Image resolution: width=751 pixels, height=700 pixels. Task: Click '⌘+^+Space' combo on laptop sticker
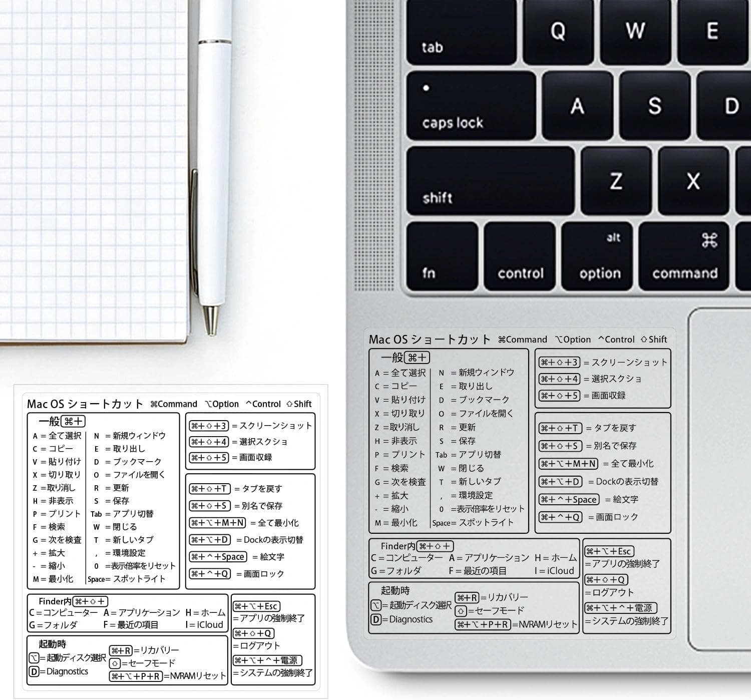[x=569, y=500]
